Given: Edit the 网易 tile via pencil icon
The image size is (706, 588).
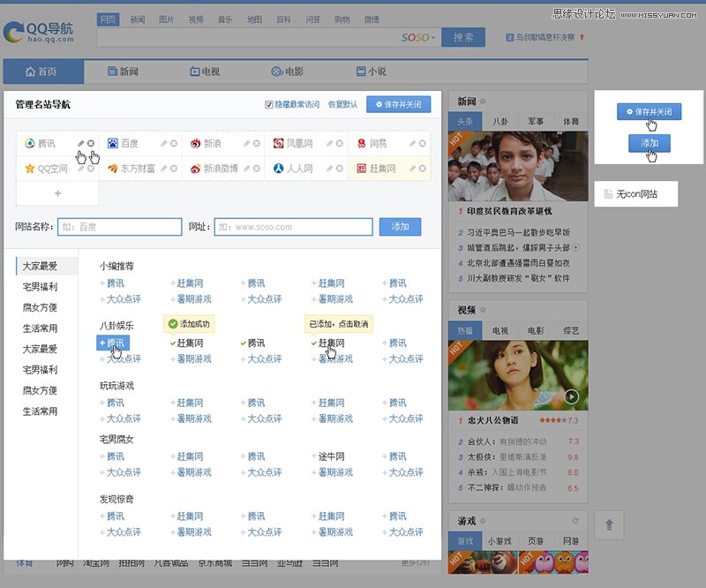Looking at the screenshot, I should pyautogui.click(x=412, y=143).
